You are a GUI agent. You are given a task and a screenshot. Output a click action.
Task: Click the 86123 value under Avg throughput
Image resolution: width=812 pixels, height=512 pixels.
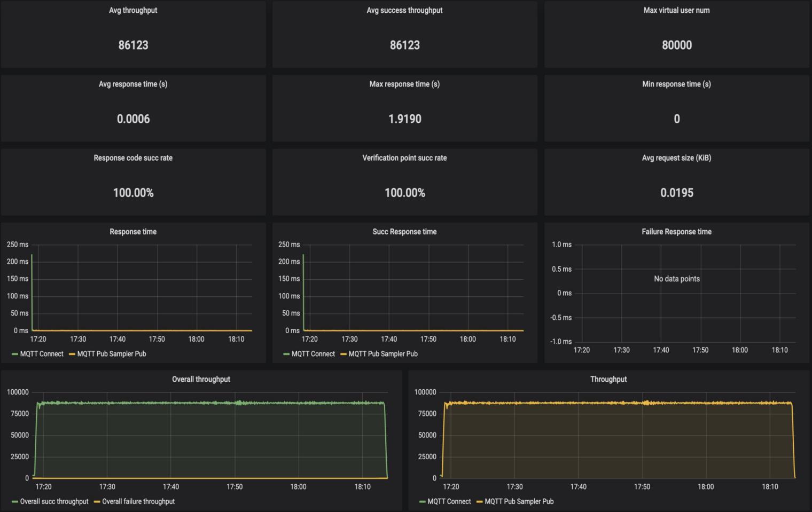pos(133,45)
